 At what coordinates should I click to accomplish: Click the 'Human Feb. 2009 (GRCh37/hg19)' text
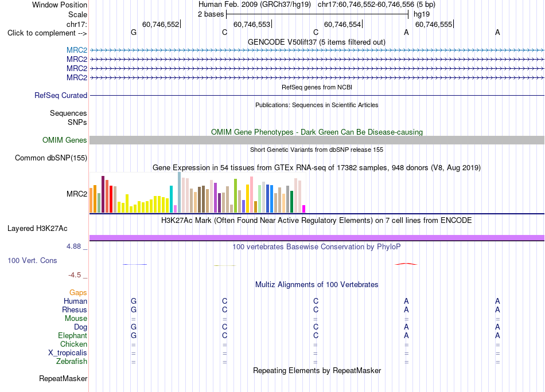(x=255, y=5)
